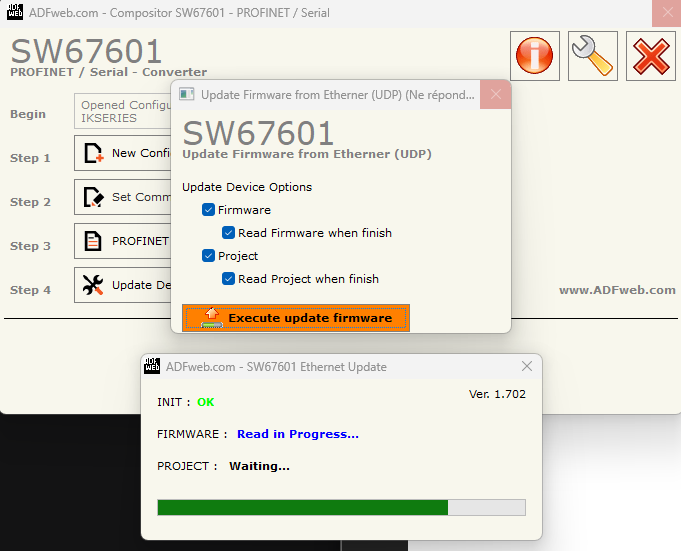The height and width of the screenshot is (551, 681).
Task: Click the PROFINET document icon
Action: point(93,241)
